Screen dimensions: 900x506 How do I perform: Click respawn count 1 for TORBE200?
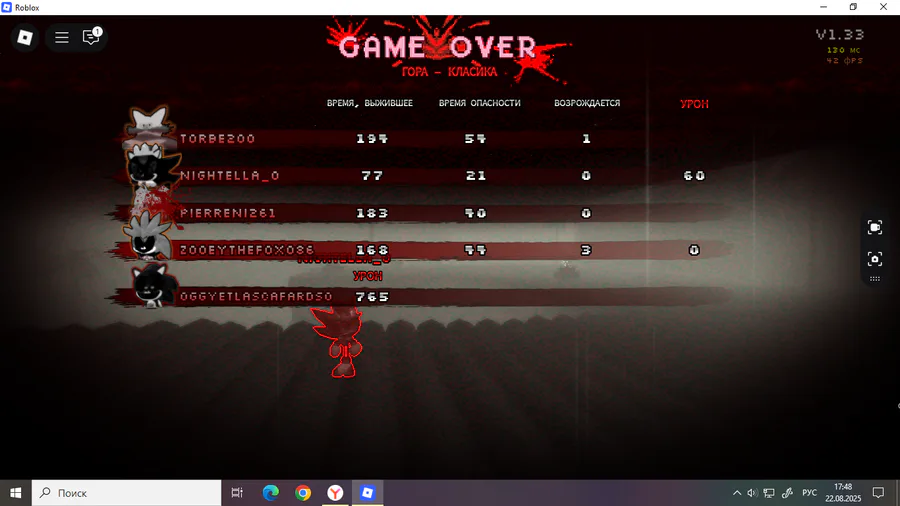pos(586,139)
